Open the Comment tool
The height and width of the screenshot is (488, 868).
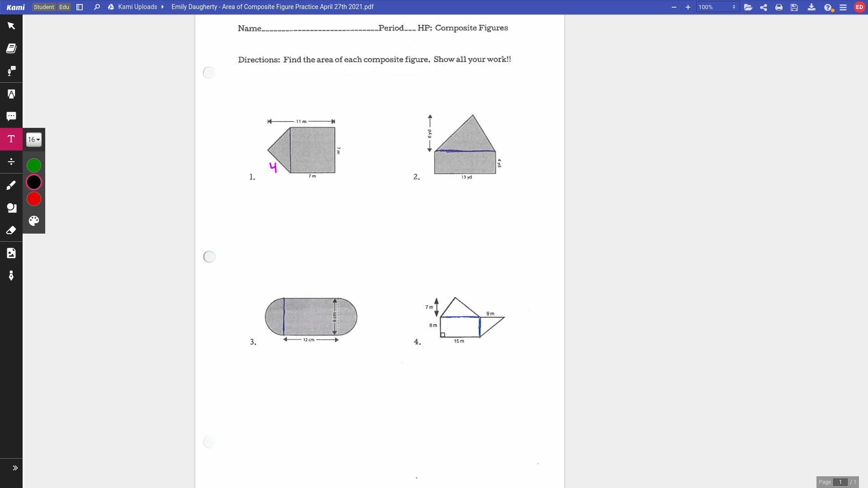(11, 117)
